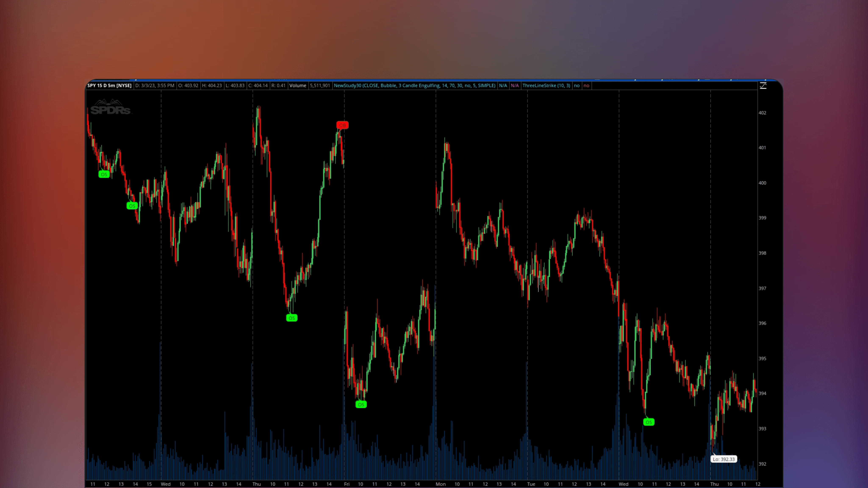868x488 pixels.
Task: Click the second OS bubble near the 399 level
Action: pos(132,206)
